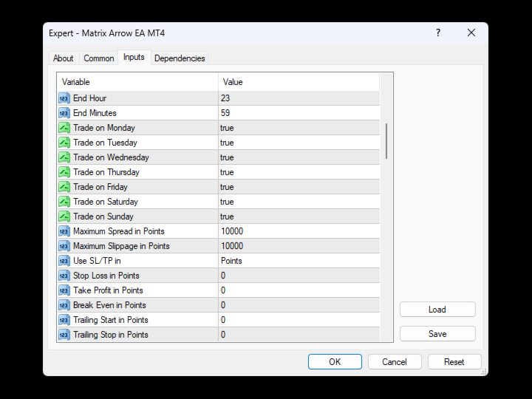Click the integer icon beside End Hour
This screenshot has width=532, height=399.
click(64, 98)
